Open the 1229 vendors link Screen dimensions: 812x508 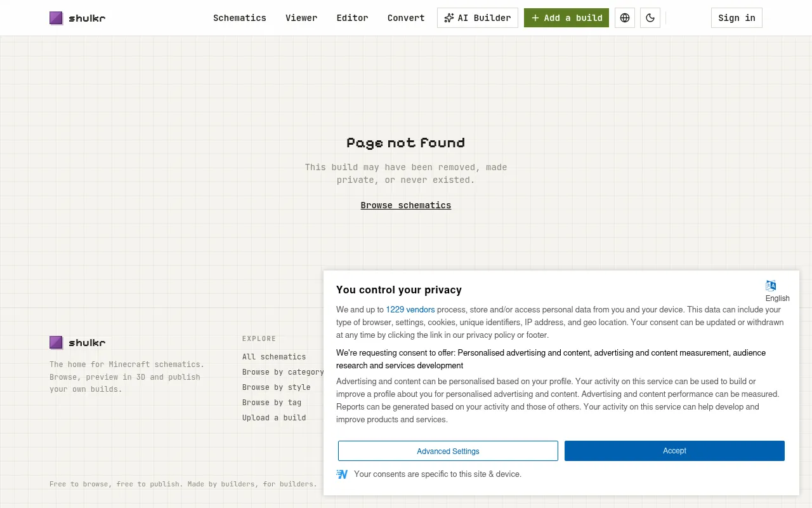(x=410, y=310)
